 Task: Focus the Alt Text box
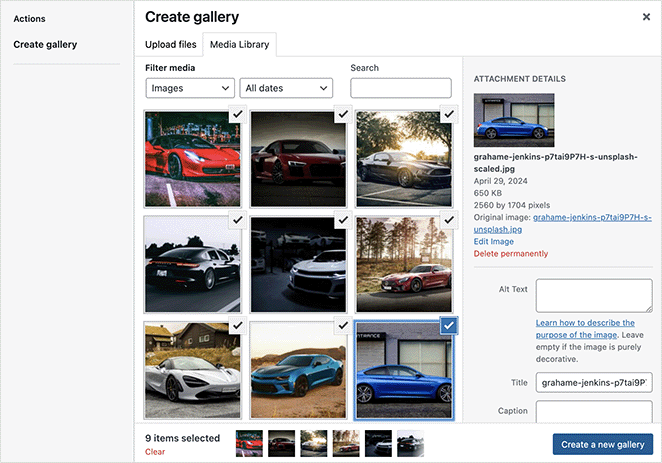tap(593, 296)
